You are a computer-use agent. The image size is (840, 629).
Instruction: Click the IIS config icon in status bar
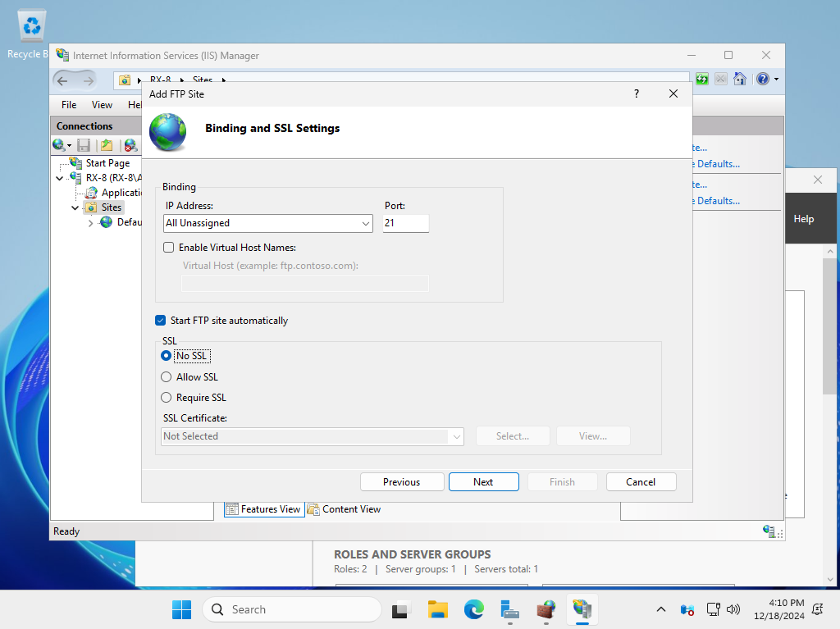click(769, 531)
